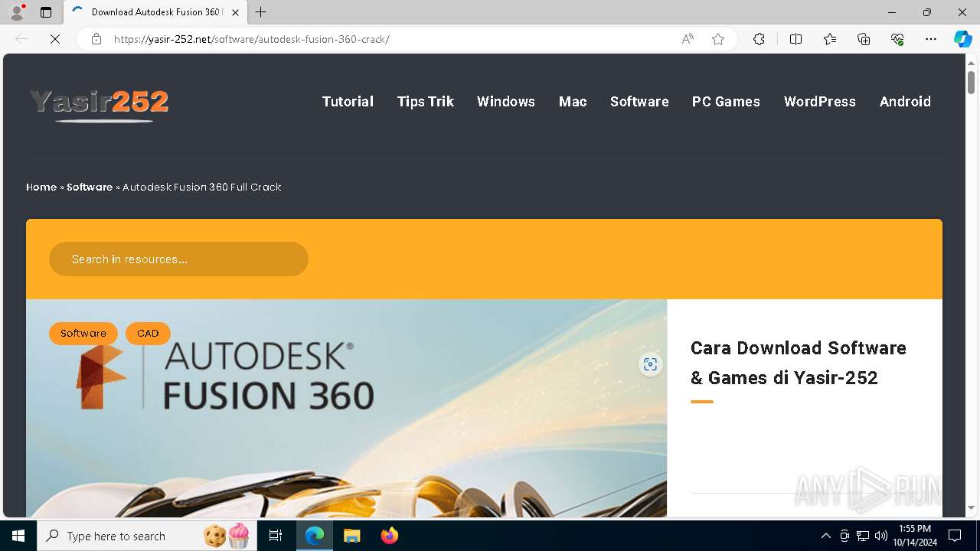Screen dimensions: 980x551
Task: Toggle Split screen view
Action: tap(795, 39)
